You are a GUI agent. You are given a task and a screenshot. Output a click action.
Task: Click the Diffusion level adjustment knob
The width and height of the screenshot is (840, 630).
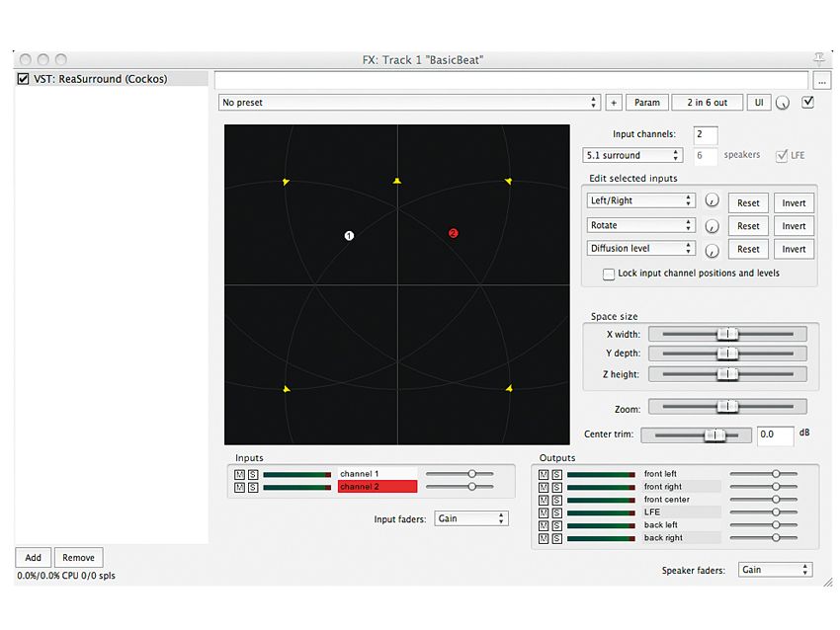pyautogui.click(x=712, y=250)
